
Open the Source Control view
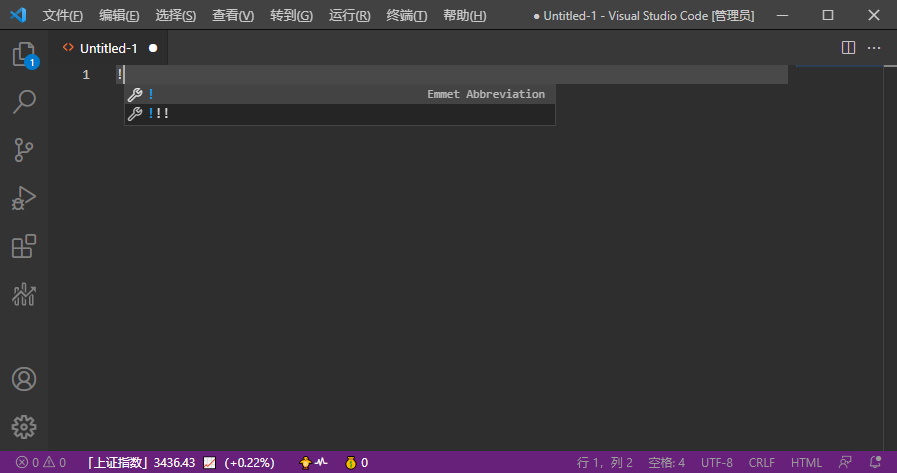coord(24,150)
